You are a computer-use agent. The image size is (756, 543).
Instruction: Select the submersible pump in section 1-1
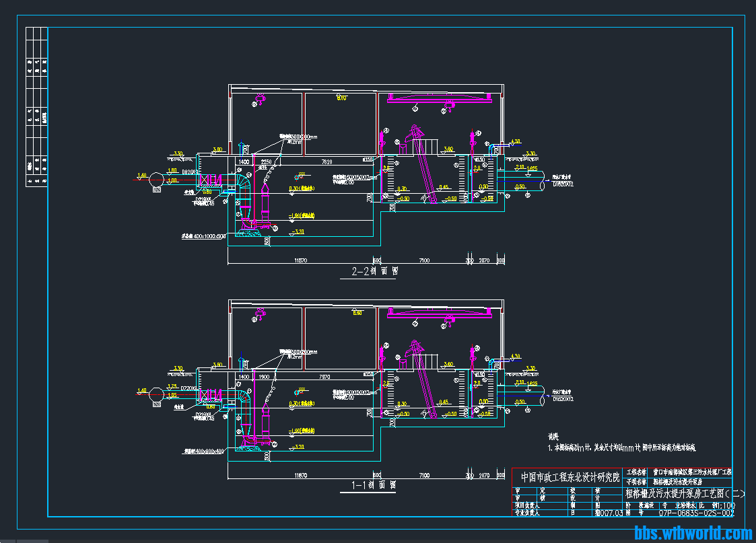coord(265,417)
